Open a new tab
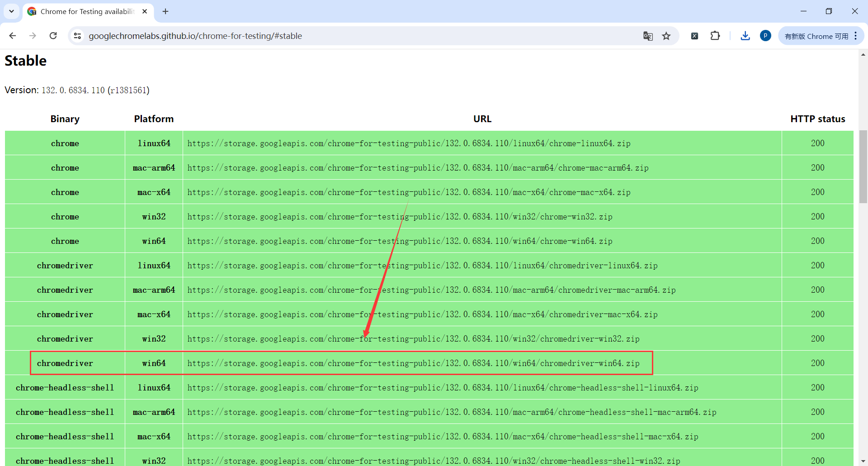The image size is (868, 466). coord(165,11)
